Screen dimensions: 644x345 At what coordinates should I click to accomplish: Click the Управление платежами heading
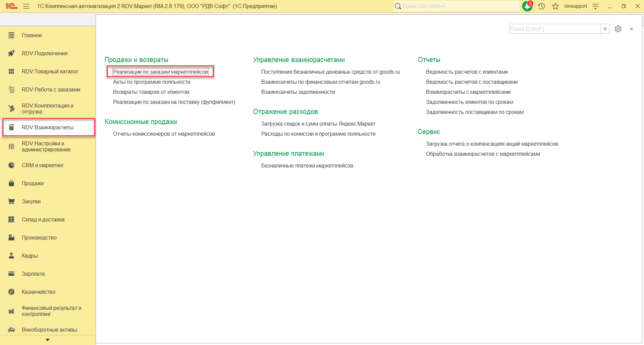coord(288,153)
